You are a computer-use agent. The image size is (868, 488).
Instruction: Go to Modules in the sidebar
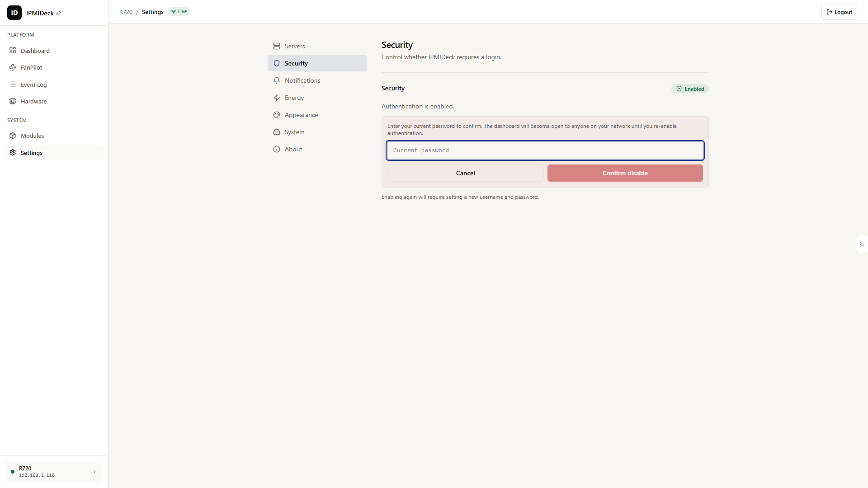(x=54, y=136)
